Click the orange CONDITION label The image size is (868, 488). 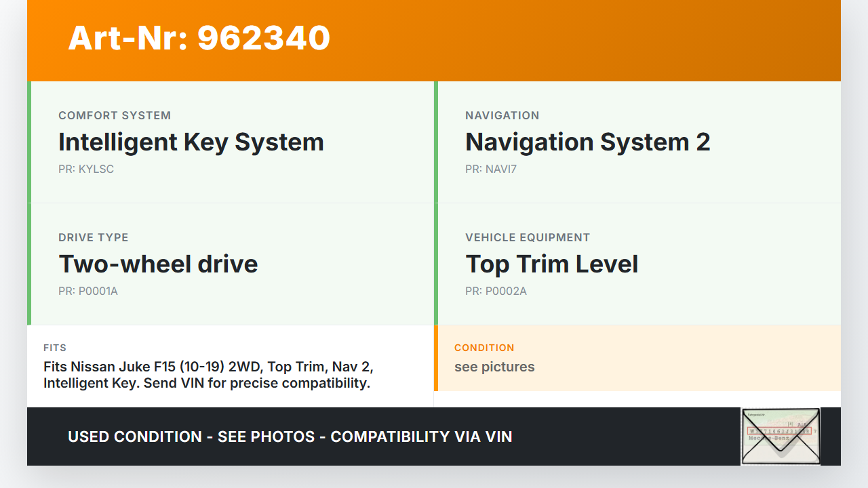pos(484,348)
